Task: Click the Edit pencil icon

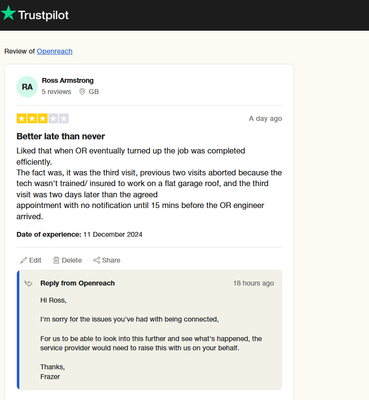Action: [x=23, y=260]
